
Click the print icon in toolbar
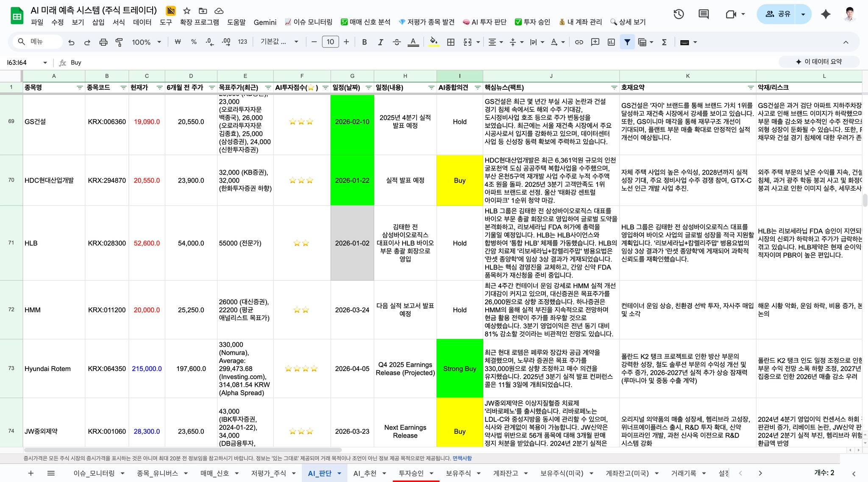point(103,42)
